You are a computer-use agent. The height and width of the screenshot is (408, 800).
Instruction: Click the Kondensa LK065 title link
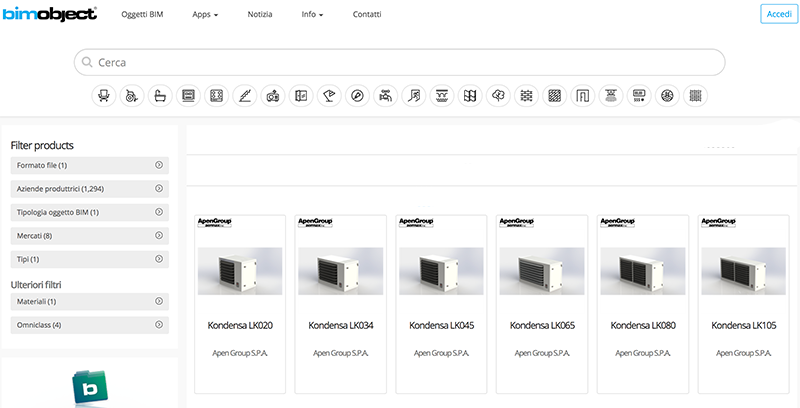tap(542, 325)
